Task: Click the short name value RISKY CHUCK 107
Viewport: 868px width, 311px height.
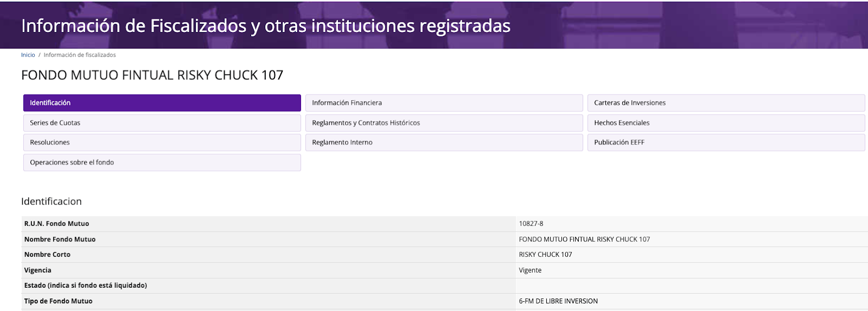Action: coord(545,255)
